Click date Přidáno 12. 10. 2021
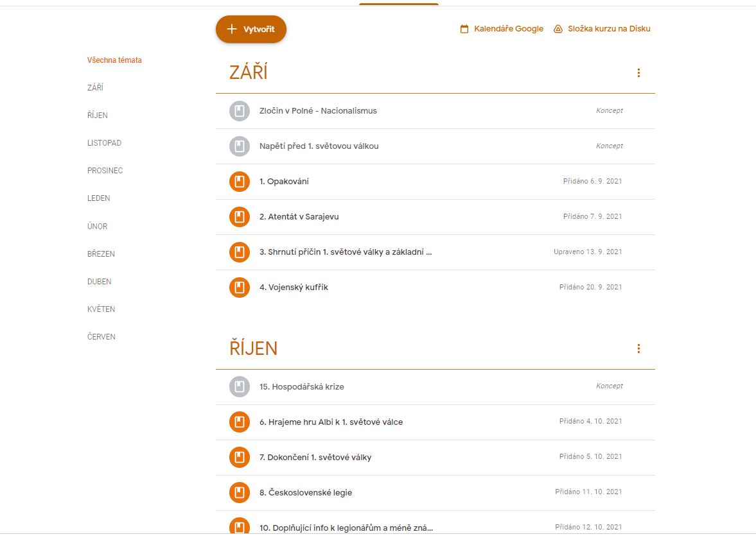This screenshot has height=559, width=756. point(589,527)
